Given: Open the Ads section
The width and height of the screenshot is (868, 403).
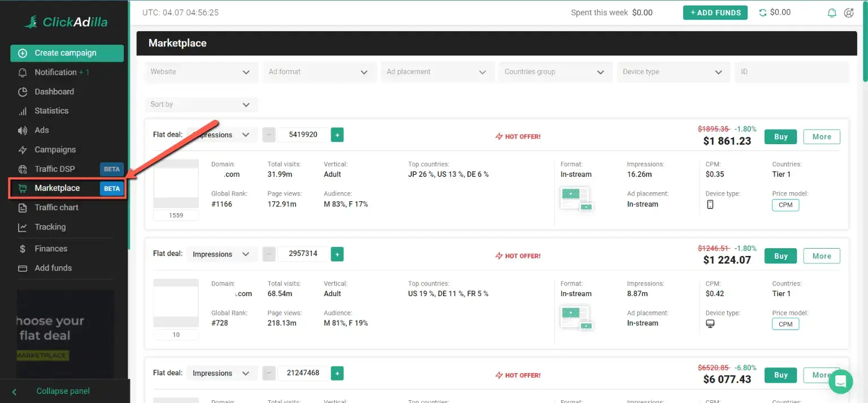Looking at the screenshot, I should click(x=41, y=130).
